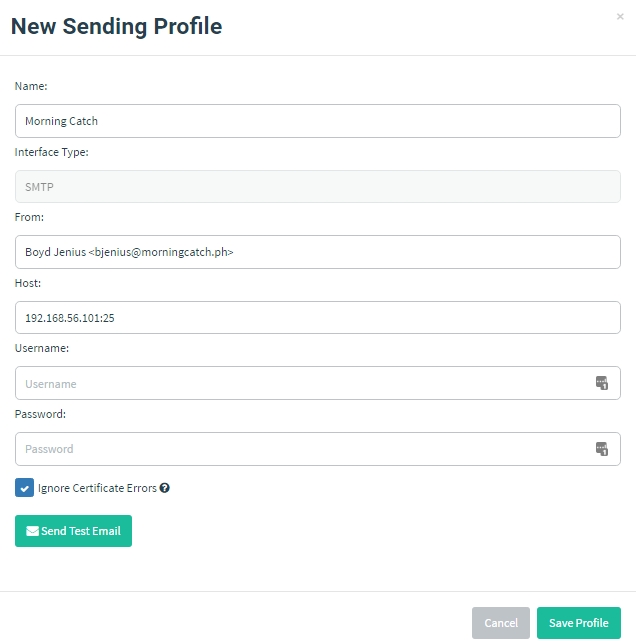Click the envelope icon on Send Test Email
636x641 pixels.
tap(33, 531)
